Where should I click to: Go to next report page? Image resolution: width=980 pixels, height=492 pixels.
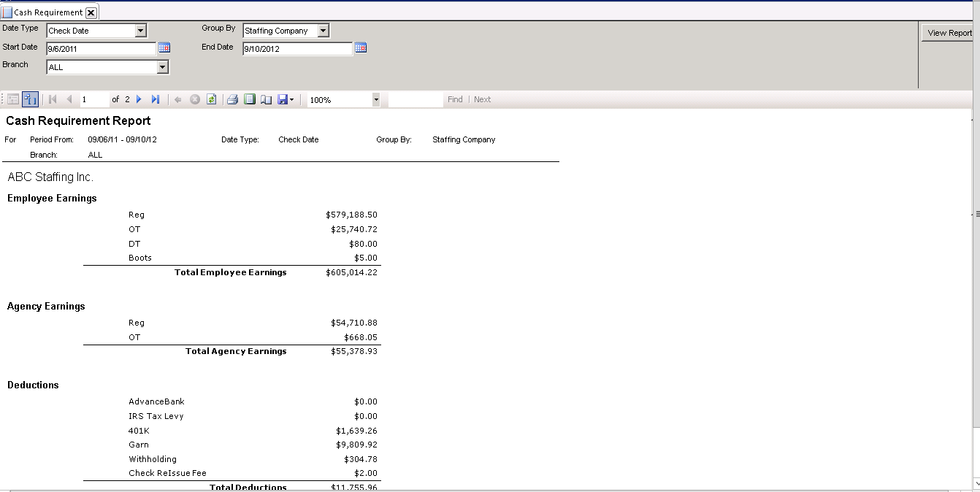pos(139,99)
